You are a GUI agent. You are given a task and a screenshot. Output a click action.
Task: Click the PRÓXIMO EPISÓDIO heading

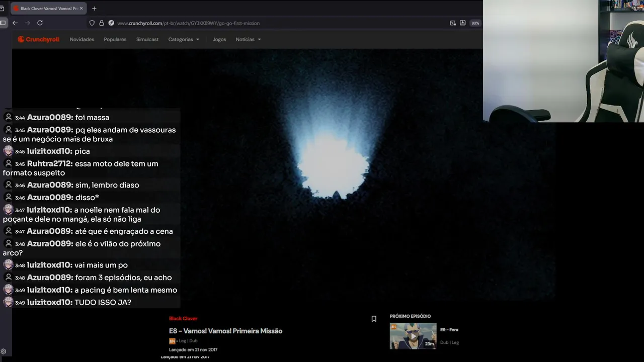click(410, 316)
